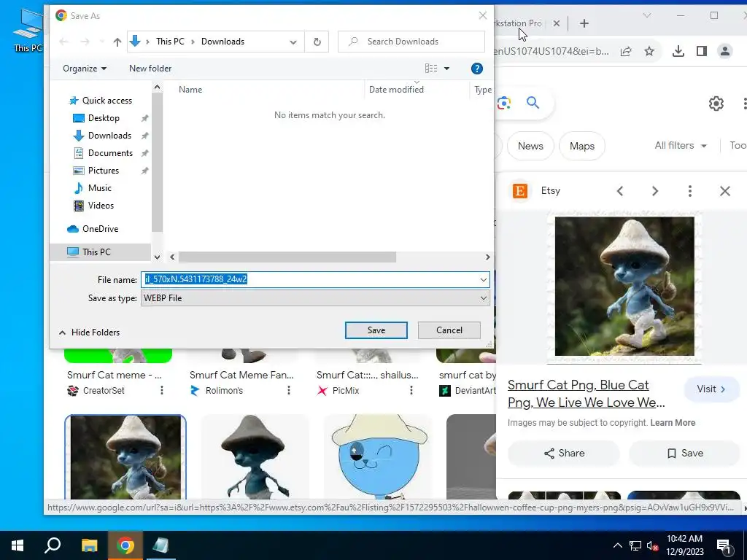Open Windows taskbar search
Image resolution: width=747 pixels, height=560 pixels.
tap(53, 545)
